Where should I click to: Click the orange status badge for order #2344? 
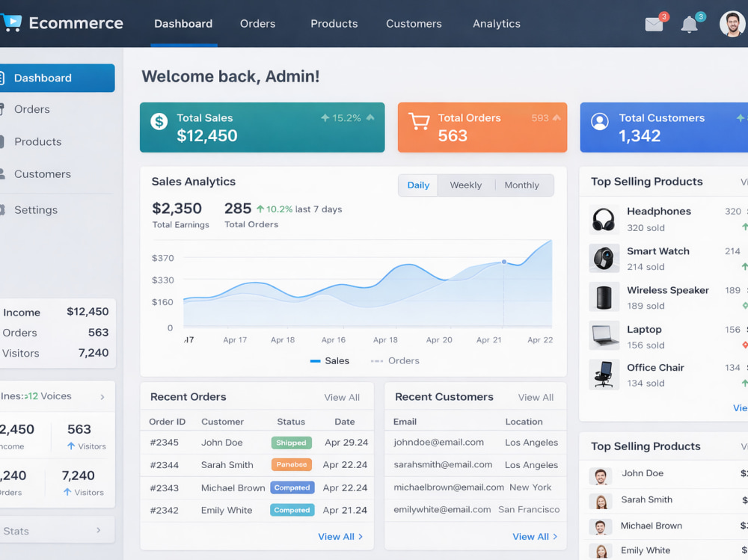pos(292,464)
